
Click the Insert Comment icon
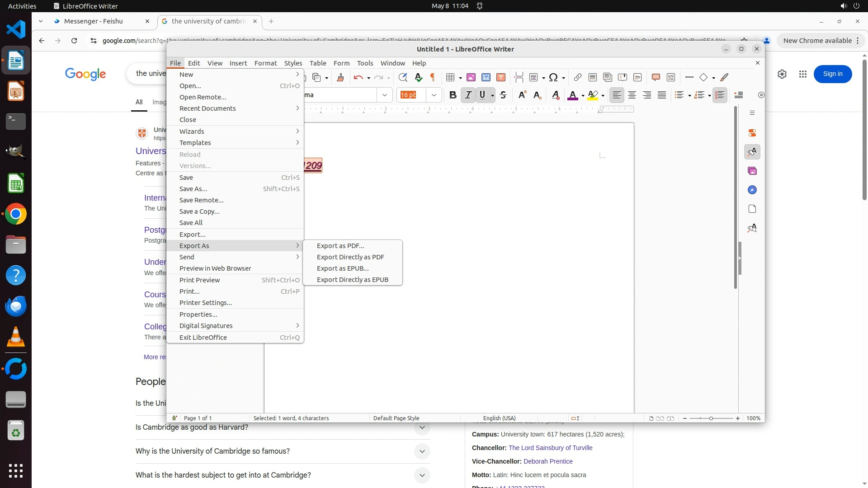tap(656, 78)
